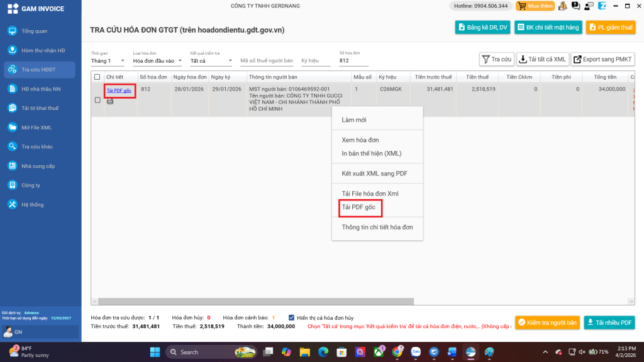Open the Tổng quan dashboard icon
644x362 pixels.
12,31
